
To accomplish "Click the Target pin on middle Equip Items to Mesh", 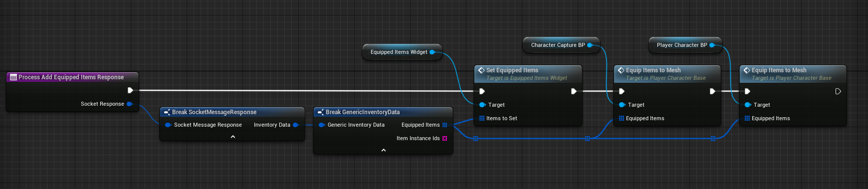I will (x=622, y=105).
